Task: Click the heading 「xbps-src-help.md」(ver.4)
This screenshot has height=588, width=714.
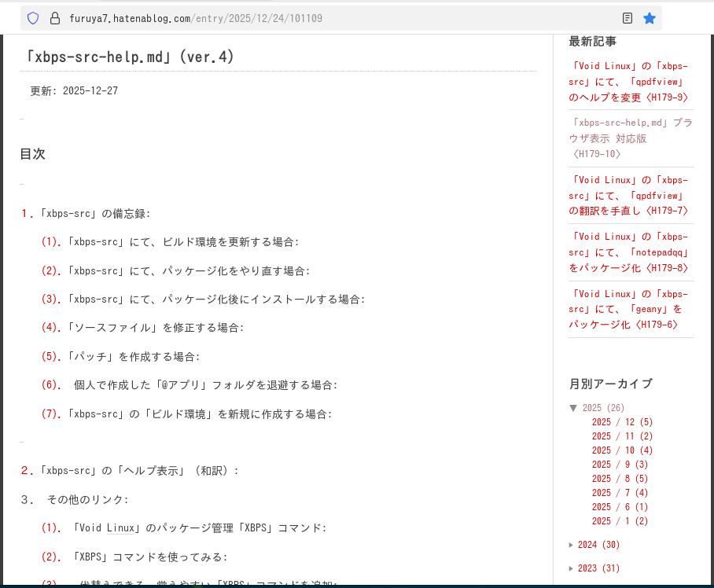Action: point(129,57)
